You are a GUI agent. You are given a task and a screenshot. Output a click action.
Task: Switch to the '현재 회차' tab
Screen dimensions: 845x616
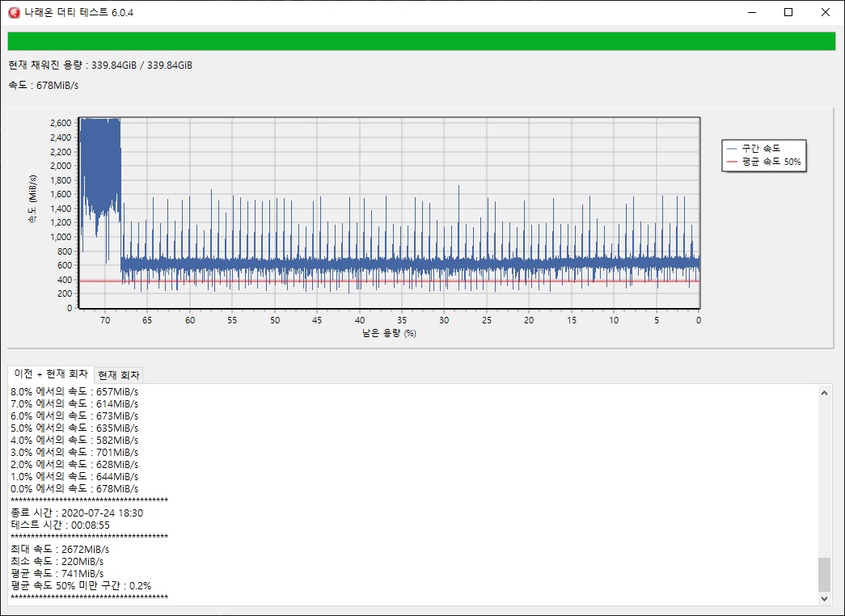click(x=119, y=375)
